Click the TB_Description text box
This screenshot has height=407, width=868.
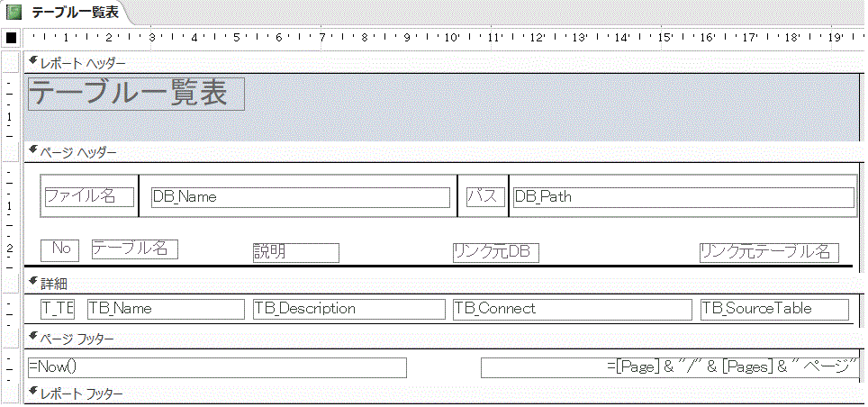tap(349, 309)
